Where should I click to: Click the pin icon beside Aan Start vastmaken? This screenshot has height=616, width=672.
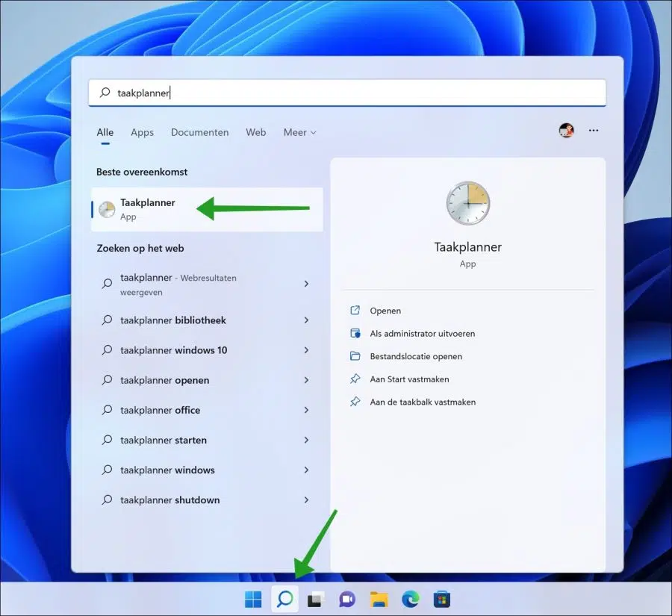pos(355,379)
